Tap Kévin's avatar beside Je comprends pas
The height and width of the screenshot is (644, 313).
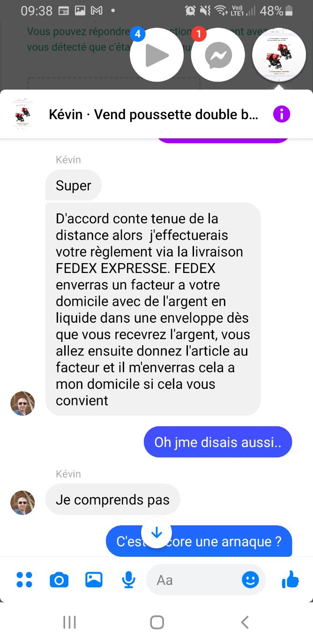[x=22, y=503]
